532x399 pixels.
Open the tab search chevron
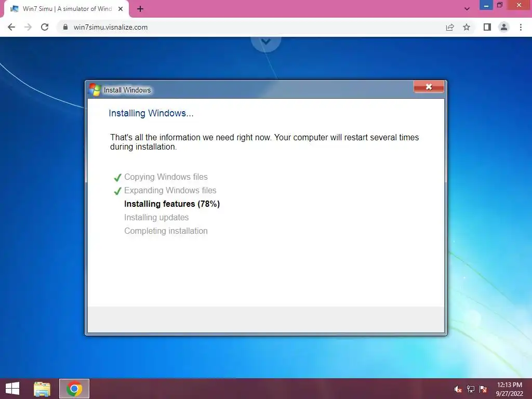point(467,9)
